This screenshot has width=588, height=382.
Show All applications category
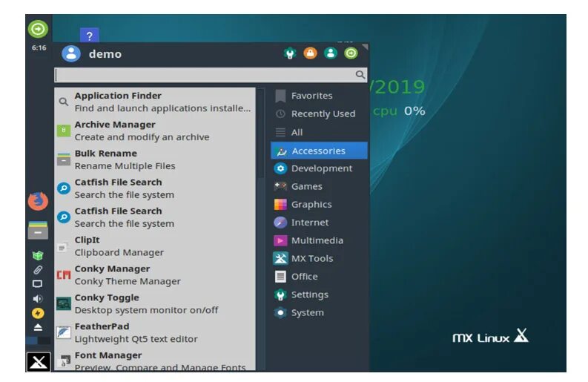click(319, 132)
